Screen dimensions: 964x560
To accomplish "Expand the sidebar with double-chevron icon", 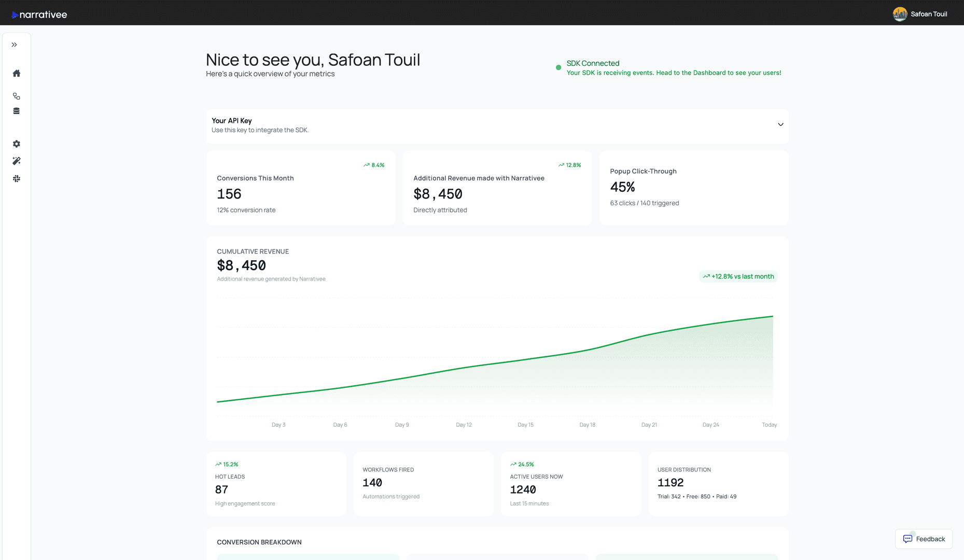I will [15, 45].
